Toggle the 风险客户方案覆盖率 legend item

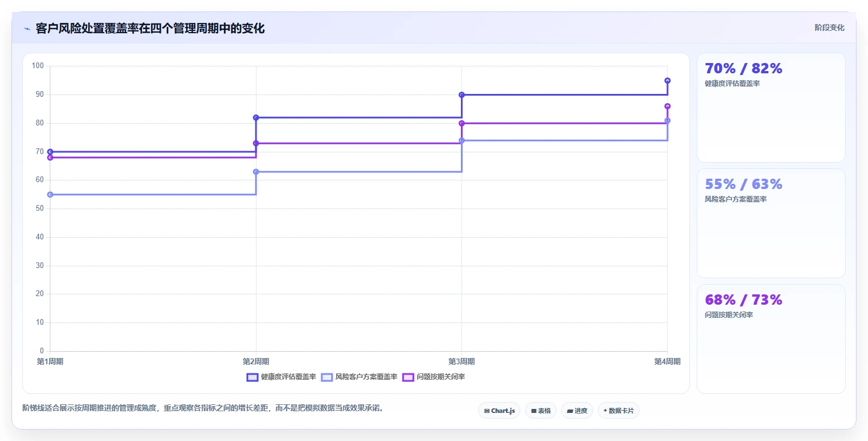pyautogui.click(x=359, y=377)
